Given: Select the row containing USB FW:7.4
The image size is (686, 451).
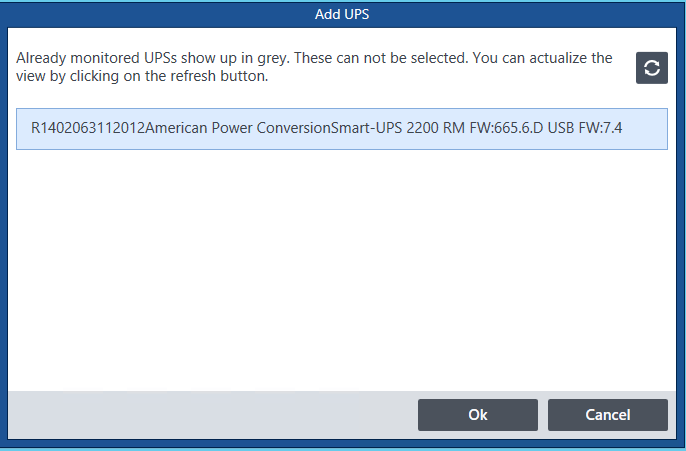Looking at the screenshot, I should click(342, 129).
